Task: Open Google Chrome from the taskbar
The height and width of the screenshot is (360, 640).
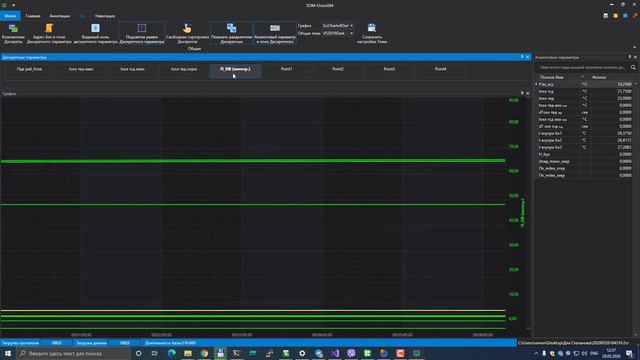Action: 204,353
